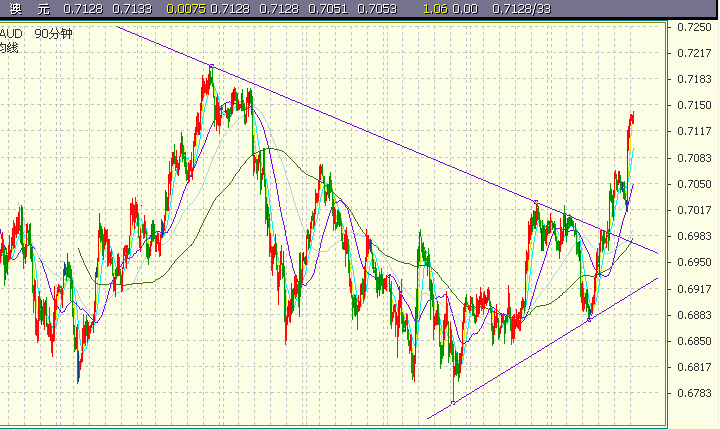Viewport: 720px width, 429px height.
Task: Click the 0.6983 price axis label
Action: click(694, 236)
